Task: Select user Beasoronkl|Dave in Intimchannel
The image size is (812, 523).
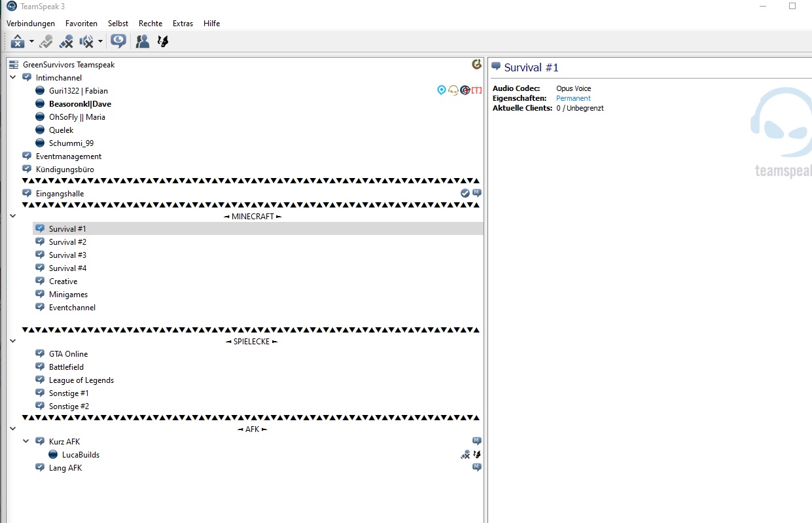Action: click(80, 104)
